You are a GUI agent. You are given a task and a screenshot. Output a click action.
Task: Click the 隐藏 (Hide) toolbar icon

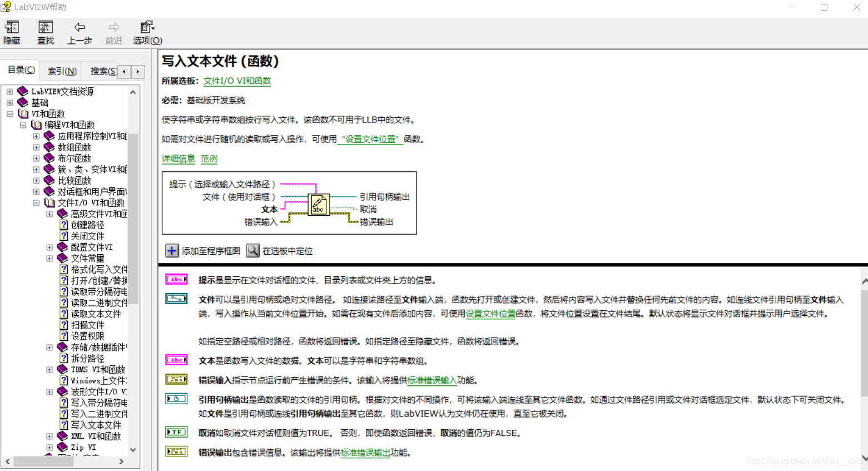tap(12, 33)
